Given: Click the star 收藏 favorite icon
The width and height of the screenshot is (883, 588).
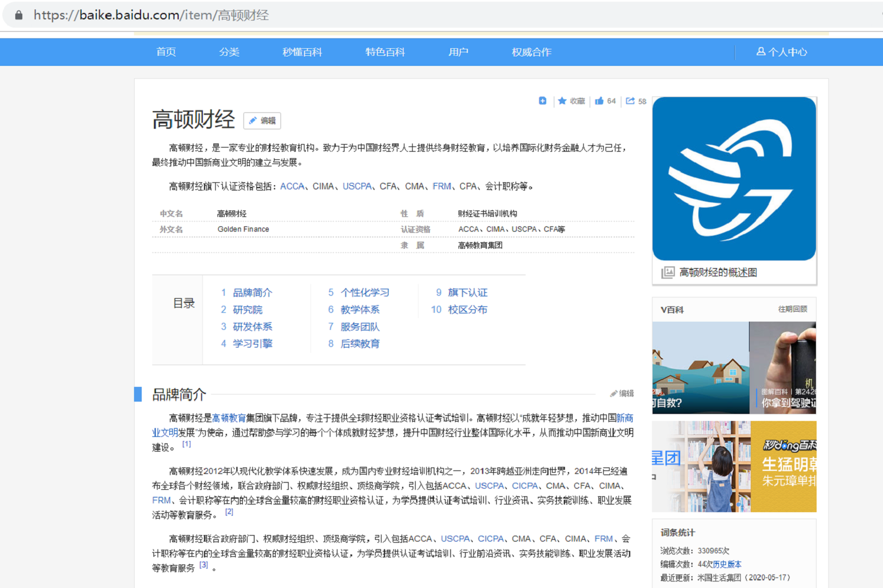Looking at the screenshot, I should pos(562,101).
